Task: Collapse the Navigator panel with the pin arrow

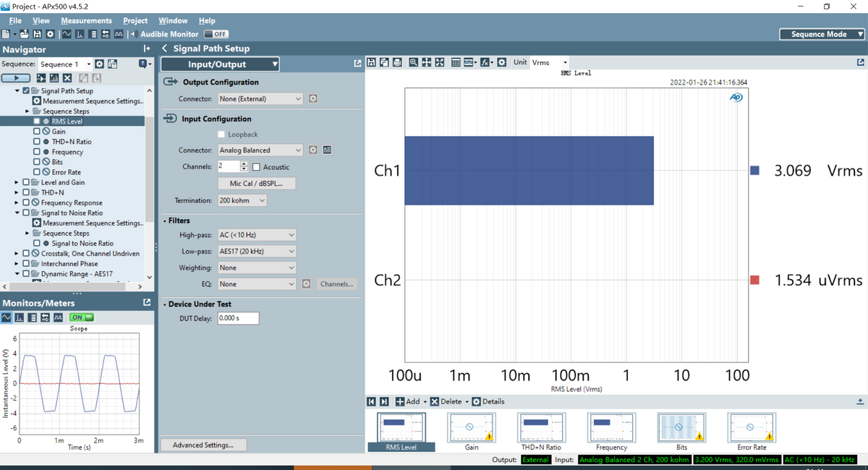Action: (x=146, y=49)
